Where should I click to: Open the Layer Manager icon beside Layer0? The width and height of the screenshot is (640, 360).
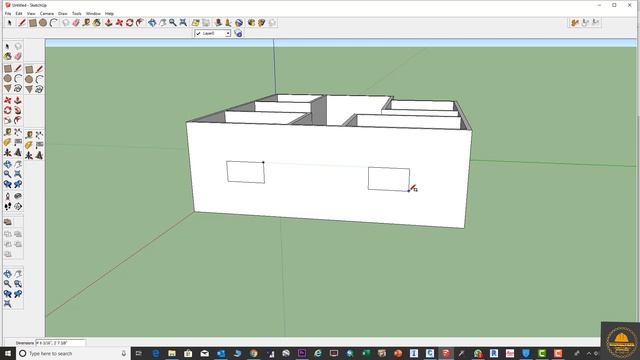tap(238, 33)
